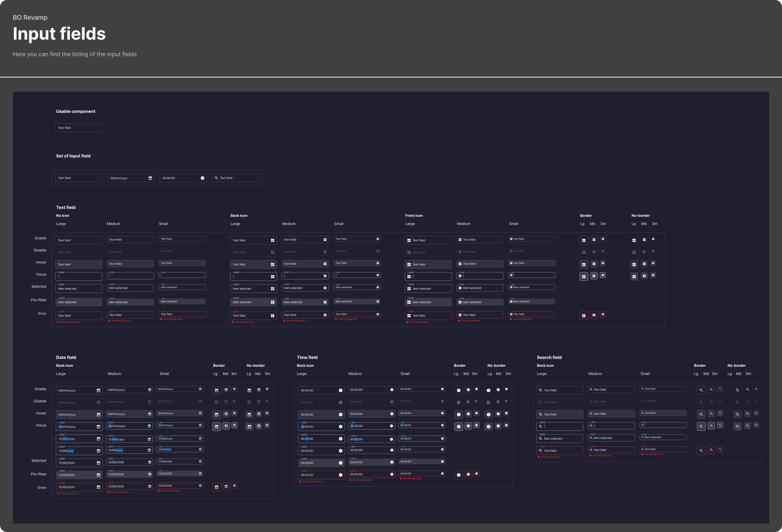This screenshot has width=782, height=532.
Task: Click calendar icon inside large Enable Date field input
Action: click(98, 391)
